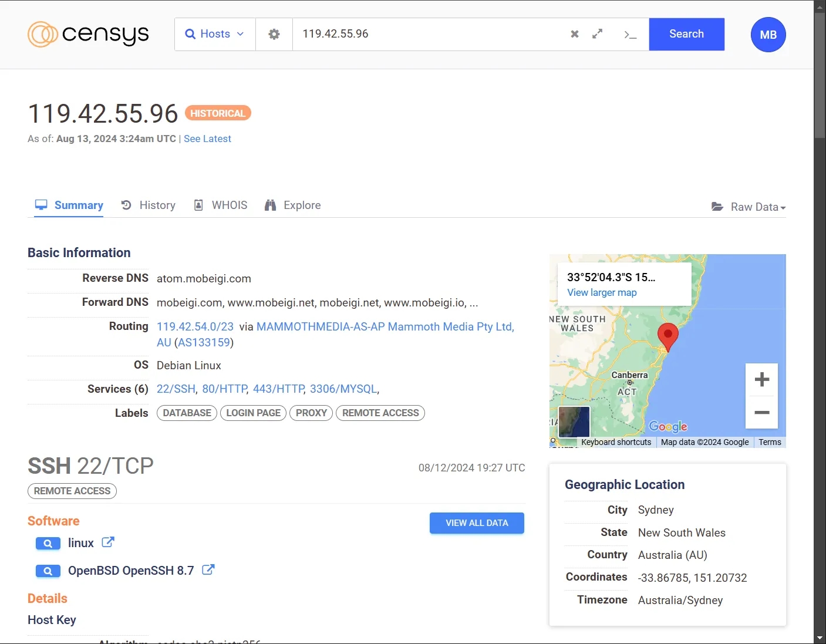Image resolution: width=826 pixels, height=644 pixels.
Task: Switch to the History tab
Action: pos(149,205)
